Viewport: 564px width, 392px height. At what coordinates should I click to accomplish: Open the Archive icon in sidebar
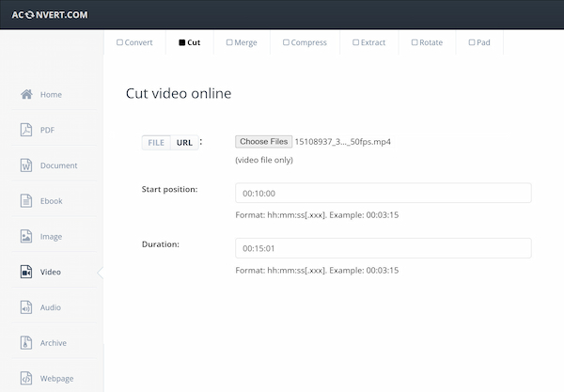[26, 343]
